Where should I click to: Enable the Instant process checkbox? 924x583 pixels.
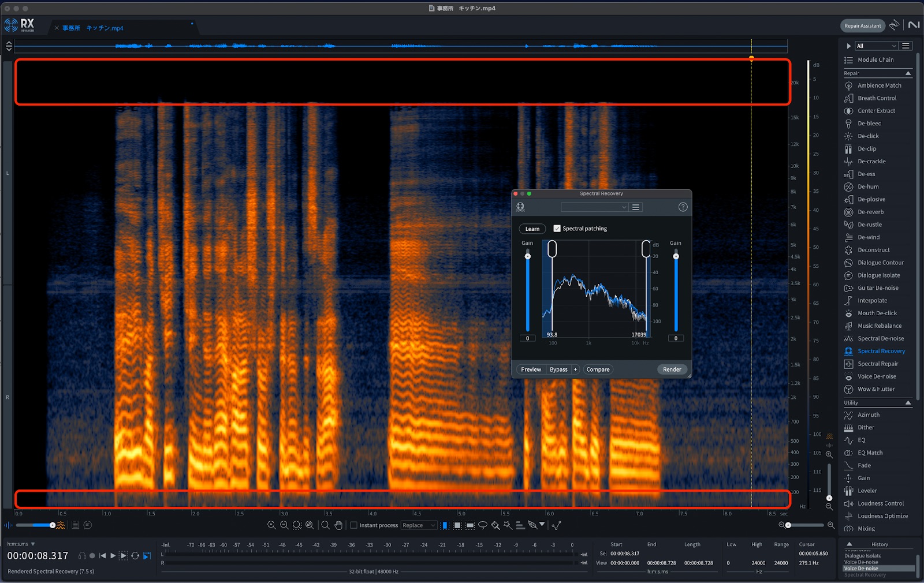coord(354,525)
